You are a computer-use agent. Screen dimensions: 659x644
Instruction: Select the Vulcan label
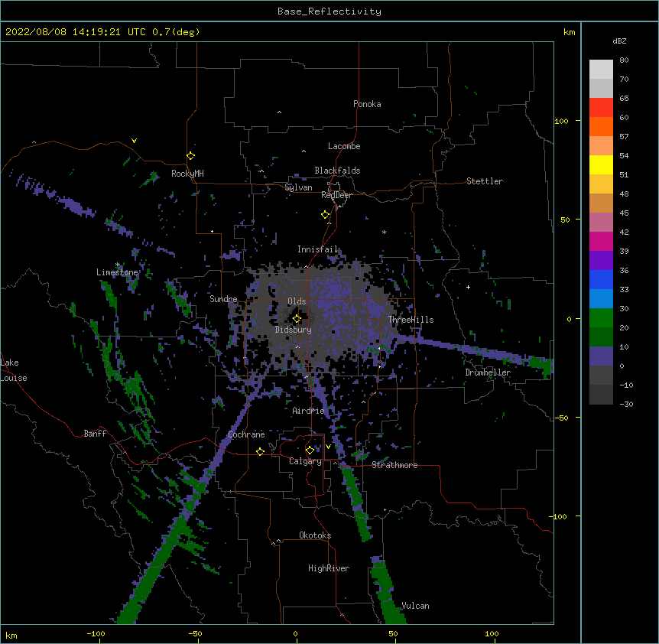click(415, 606)
